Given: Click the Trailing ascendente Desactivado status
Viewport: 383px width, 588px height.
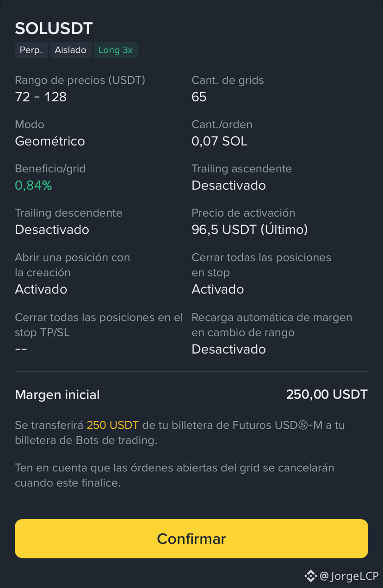Looking at the screenshot, I should point(229,186).
